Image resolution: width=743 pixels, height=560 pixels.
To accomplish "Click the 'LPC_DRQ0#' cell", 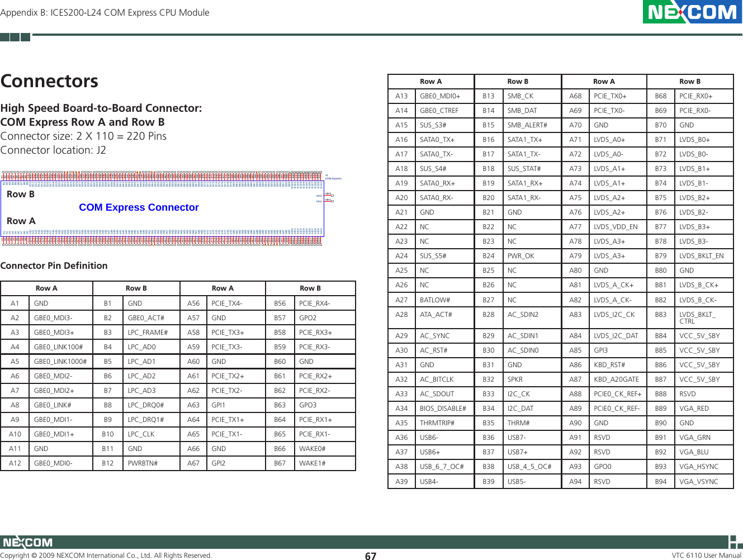I will [x=151, y=405].
